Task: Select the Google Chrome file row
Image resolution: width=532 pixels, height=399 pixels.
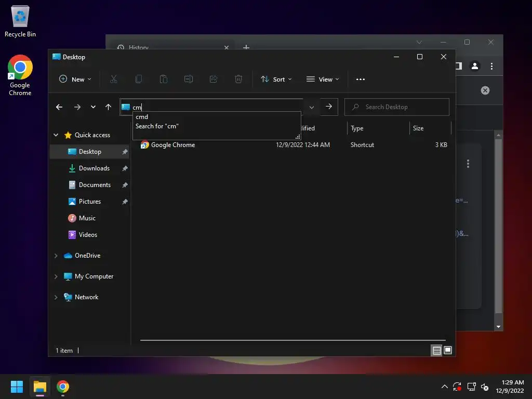Action: click(x=294, y=145)
